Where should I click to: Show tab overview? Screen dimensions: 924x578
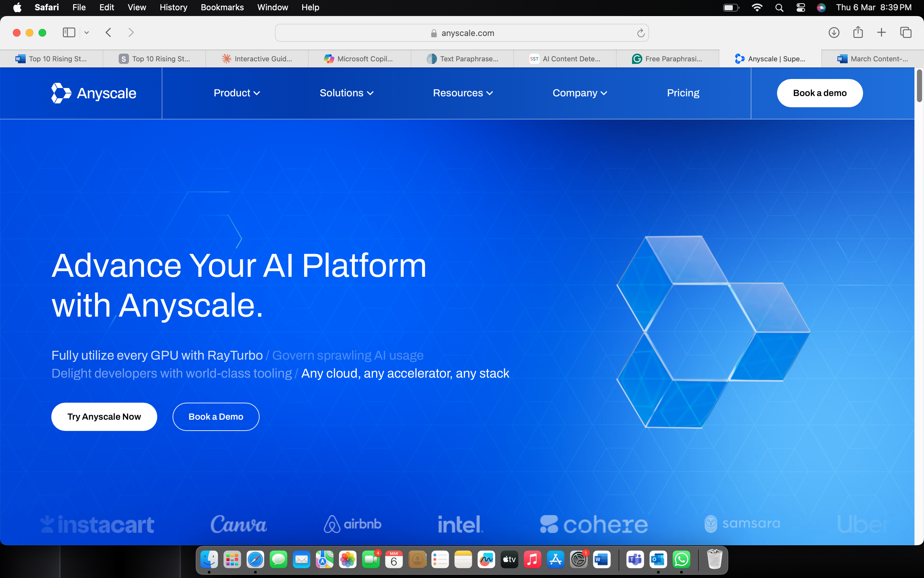906,32
